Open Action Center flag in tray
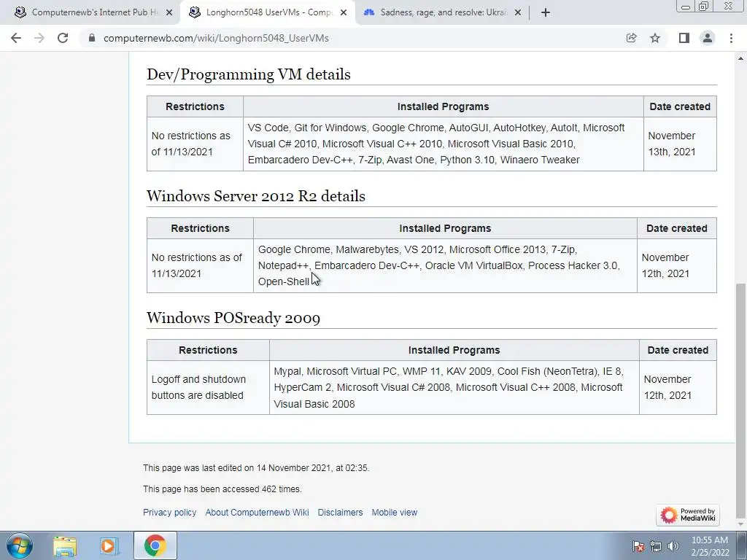 point(638,546)
